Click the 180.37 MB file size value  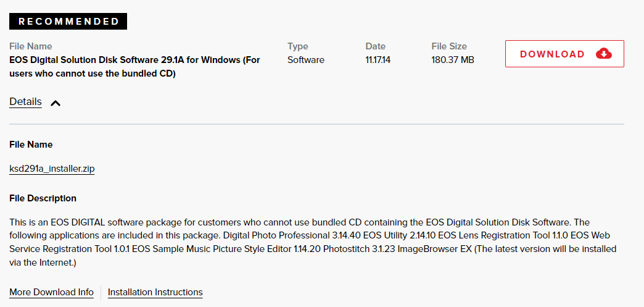452,60
